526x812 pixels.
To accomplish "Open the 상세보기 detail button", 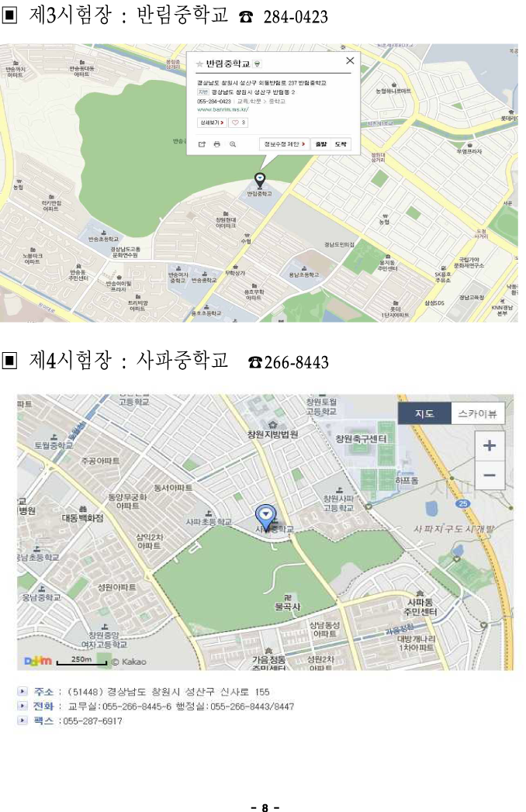I will coord(212,123).
